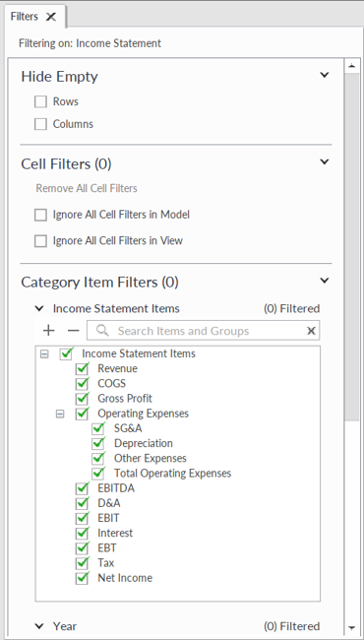
Task: Click the Filtering on: Income Statement text
Action: click(91, 43)
